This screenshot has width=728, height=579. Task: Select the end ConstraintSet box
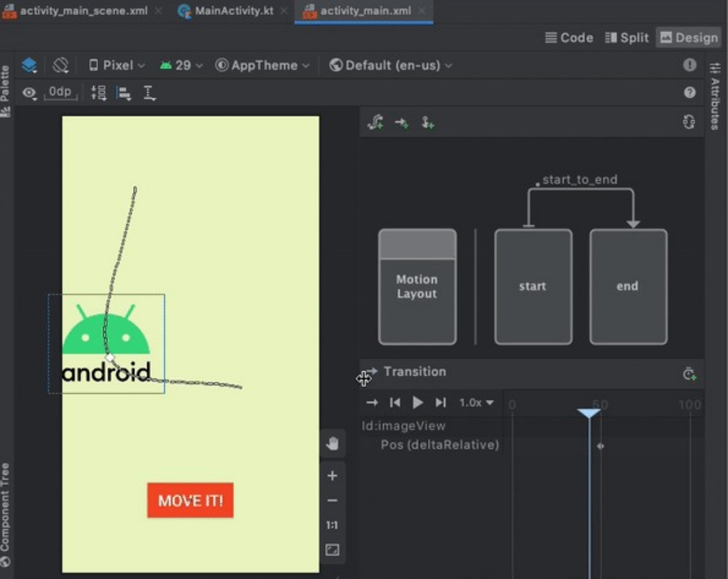pos(628,286)
